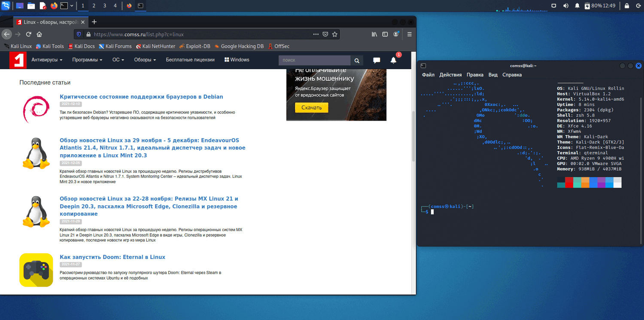
Task: Open the OffSec bookmark
Action: [x=279, y=46]
